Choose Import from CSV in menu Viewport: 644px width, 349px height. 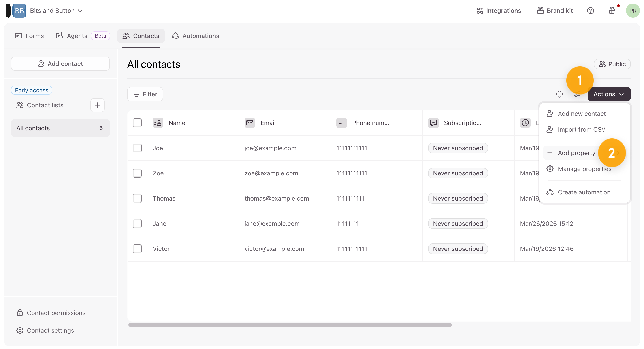point(581,129)
